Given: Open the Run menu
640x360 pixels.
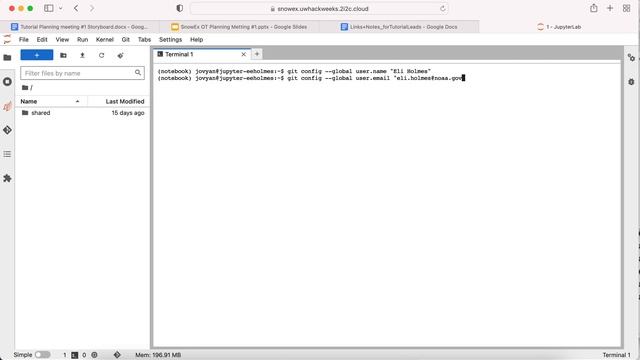Looking at the screenshot, I should tap(82, 40).
